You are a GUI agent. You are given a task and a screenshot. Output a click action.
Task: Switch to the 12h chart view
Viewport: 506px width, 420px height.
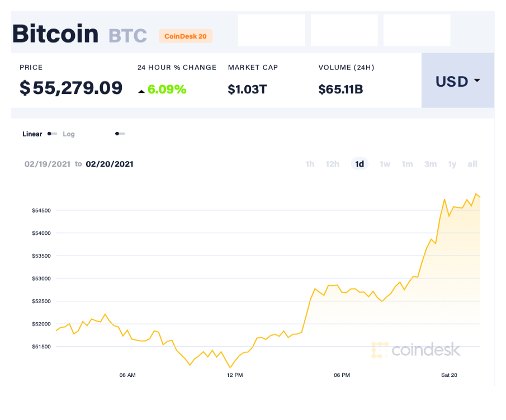click(x=332, y=164)
